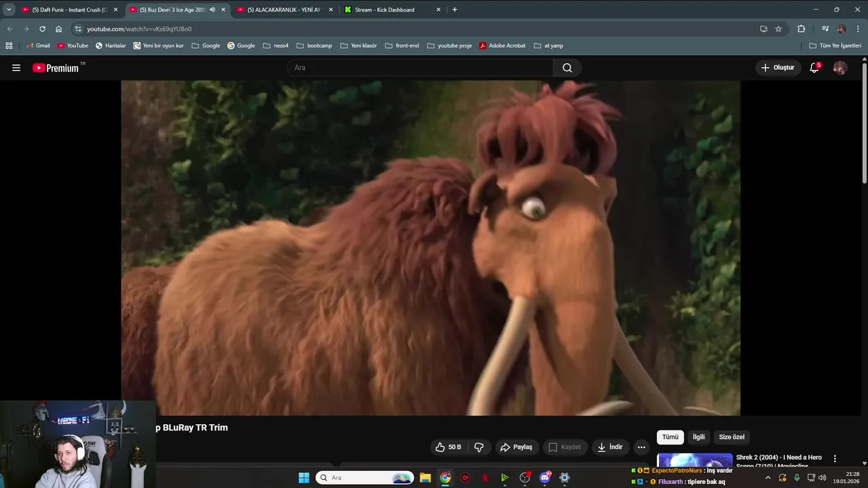
Task: Open the Chrome extensions puzzle icon
Action: pos(801,29)
